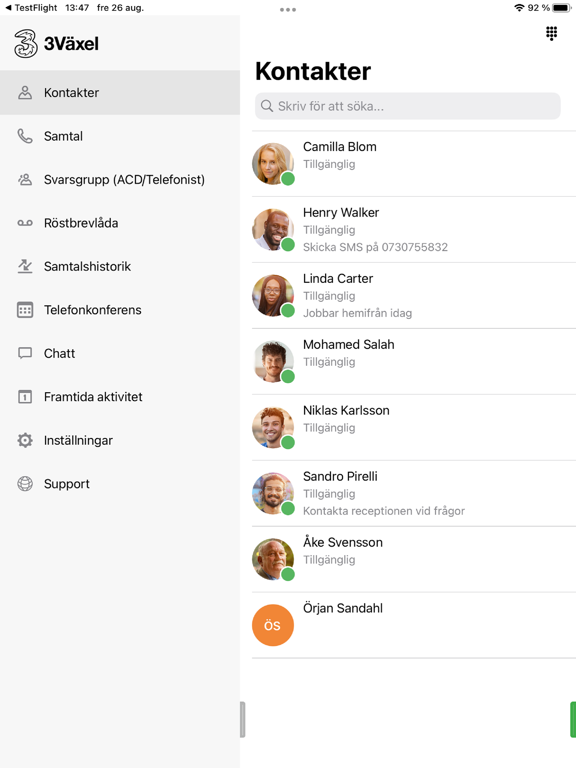Grab the sidebar divider drag handle
This screenshot has height=768, width=576.
pos(242,720)
